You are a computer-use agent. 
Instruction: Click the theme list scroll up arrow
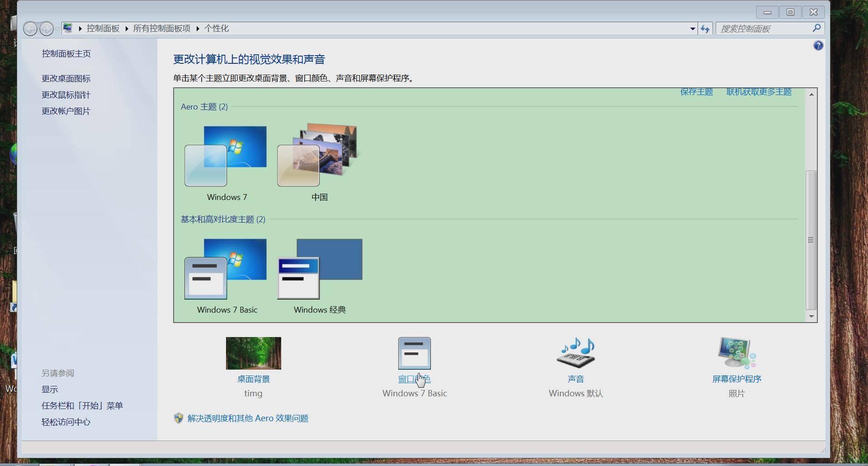tap(811, 94)
